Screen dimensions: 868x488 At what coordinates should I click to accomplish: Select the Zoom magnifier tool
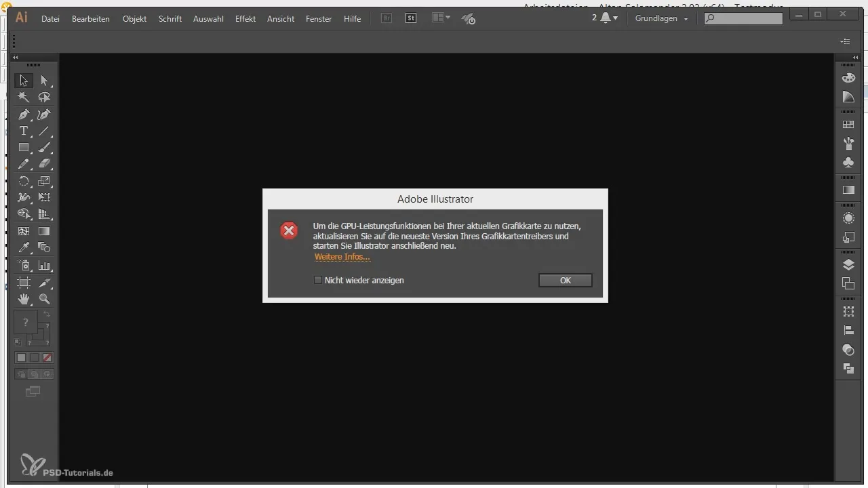(45, 298)
